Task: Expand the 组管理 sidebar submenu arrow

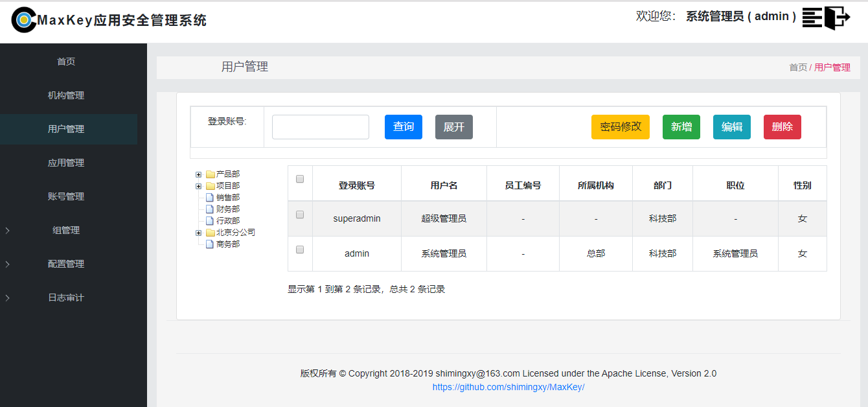Action: (7, 230)
